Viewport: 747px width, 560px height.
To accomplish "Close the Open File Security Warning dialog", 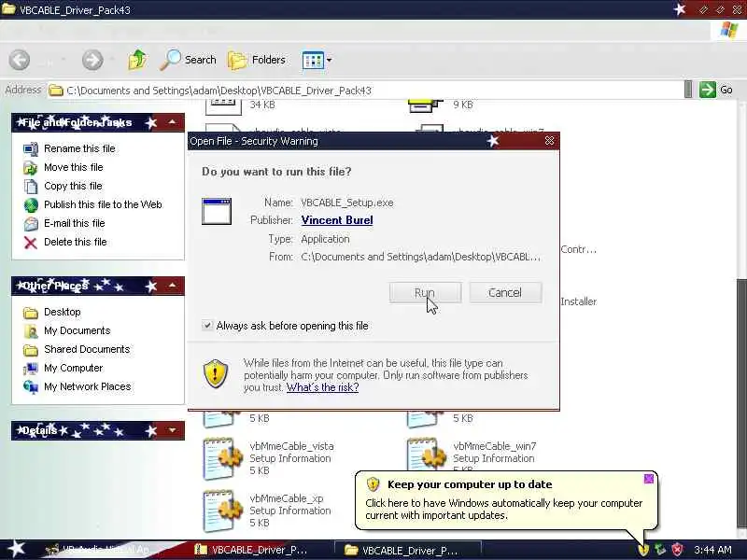I will click(549, 141).
